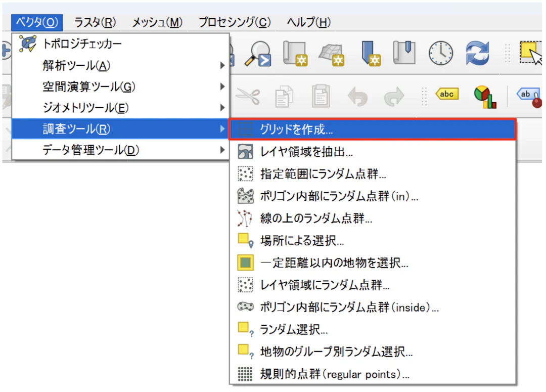Choose レイヤ領域にランダム点群... item
Viewport: 546px width, 392px height.
click(372, 285)
